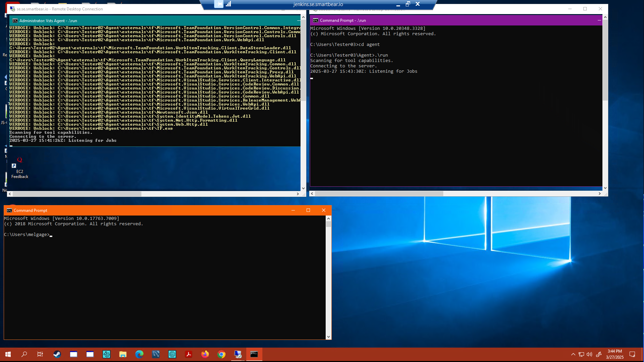Open the Action Center notifications panel
Screen dimensions: 644x362
pos(633,354)
